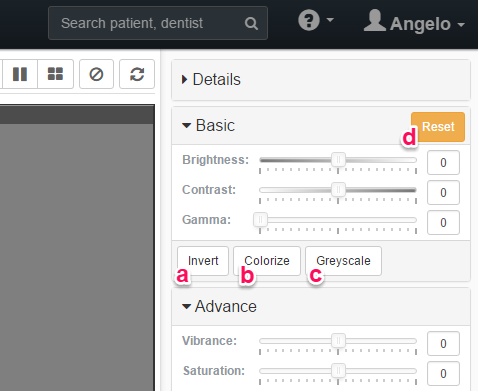Click the Brightness slider handle

[338, 160]
